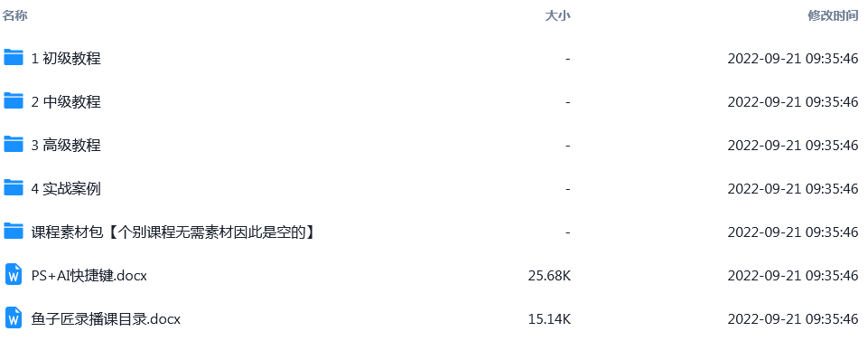Open the 4 实战案例 folder icon
The image size is (868, 341).
[14, 187]
